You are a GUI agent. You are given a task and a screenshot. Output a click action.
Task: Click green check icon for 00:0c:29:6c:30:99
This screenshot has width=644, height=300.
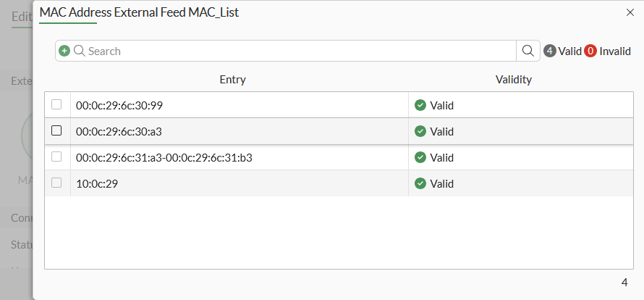click(420, 105)
